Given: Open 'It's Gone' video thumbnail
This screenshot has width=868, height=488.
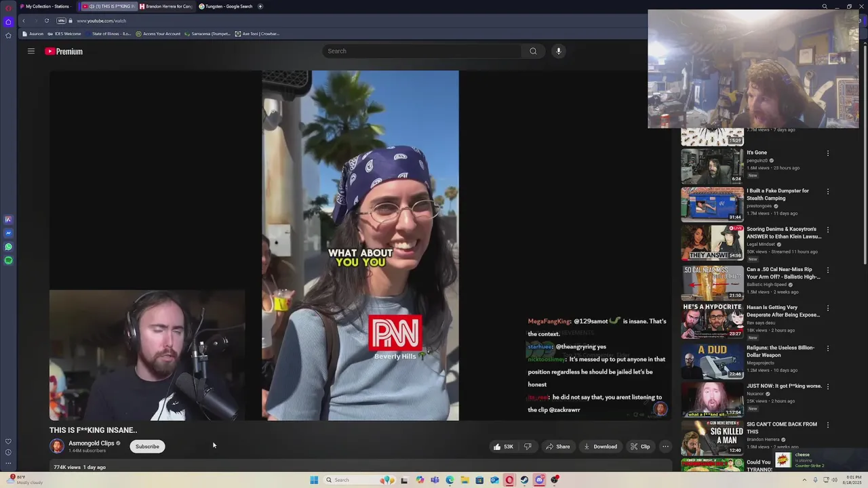Looking at the screenshot, I should point(712,166).
